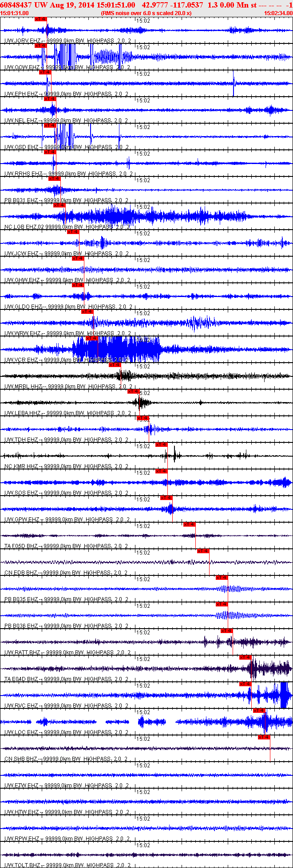Click the event ID 60848437 in header
Viewport: 293px width, 868px height.
(x=16, y=5)
